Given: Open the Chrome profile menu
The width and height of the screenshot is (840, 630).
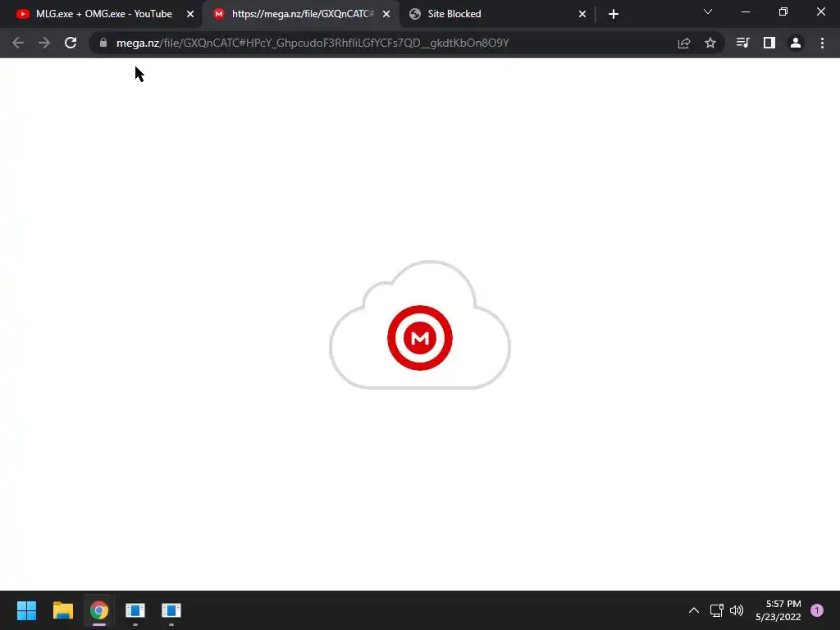Looking at the screenshot, I should (x=796, y=43).
